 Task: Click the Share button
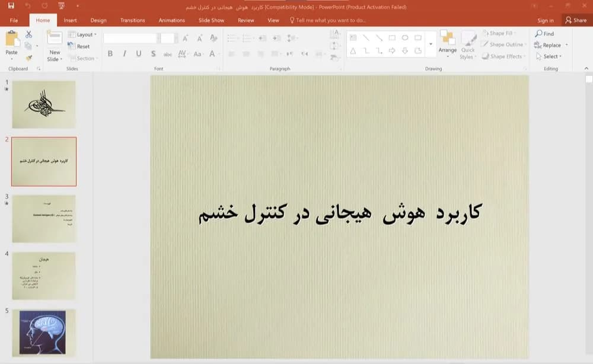576,20
